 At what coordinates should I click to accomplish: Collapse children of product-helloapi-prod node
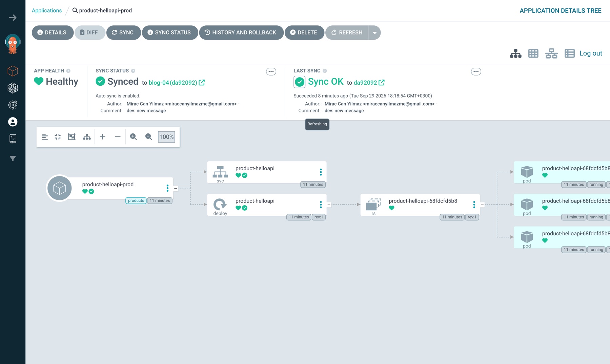click(176, 188)
